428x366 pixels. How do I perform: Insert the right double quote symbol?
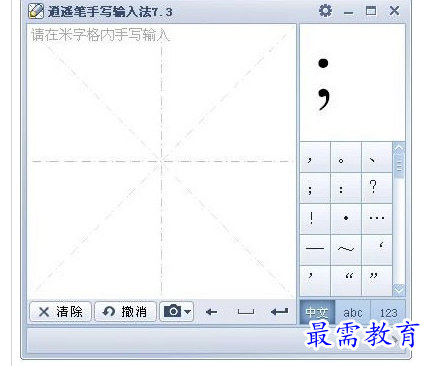377,280
